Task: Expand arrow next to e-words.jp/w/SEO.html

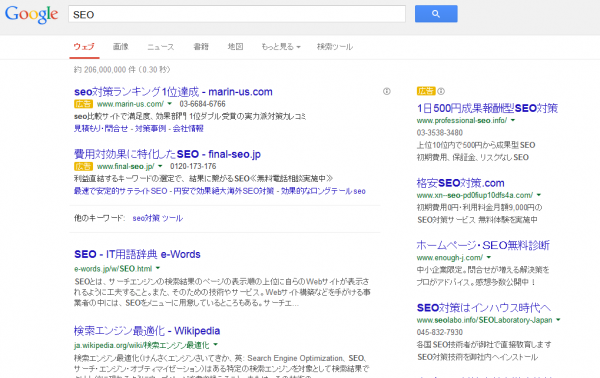Action: point(158,268)
